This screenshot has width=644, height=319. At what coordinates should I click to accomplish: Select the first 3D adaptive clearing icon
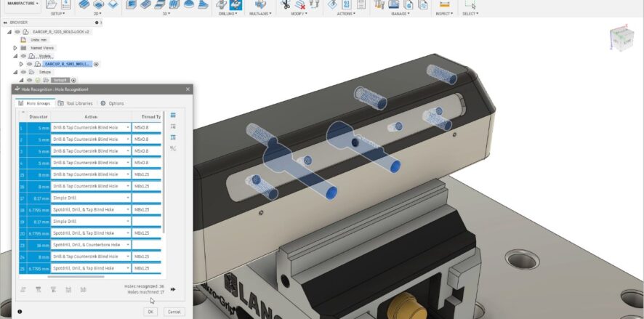click(131, 4)
